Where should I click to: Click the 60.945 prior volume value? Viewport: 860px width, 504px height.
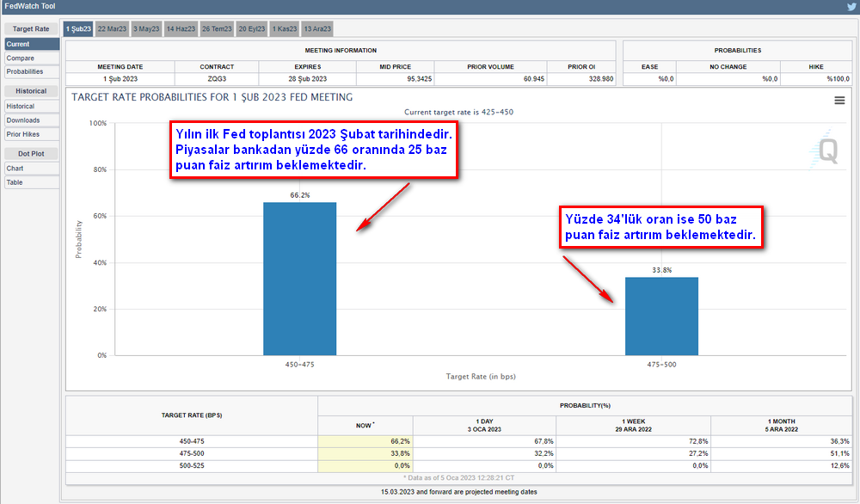(534, 79)
